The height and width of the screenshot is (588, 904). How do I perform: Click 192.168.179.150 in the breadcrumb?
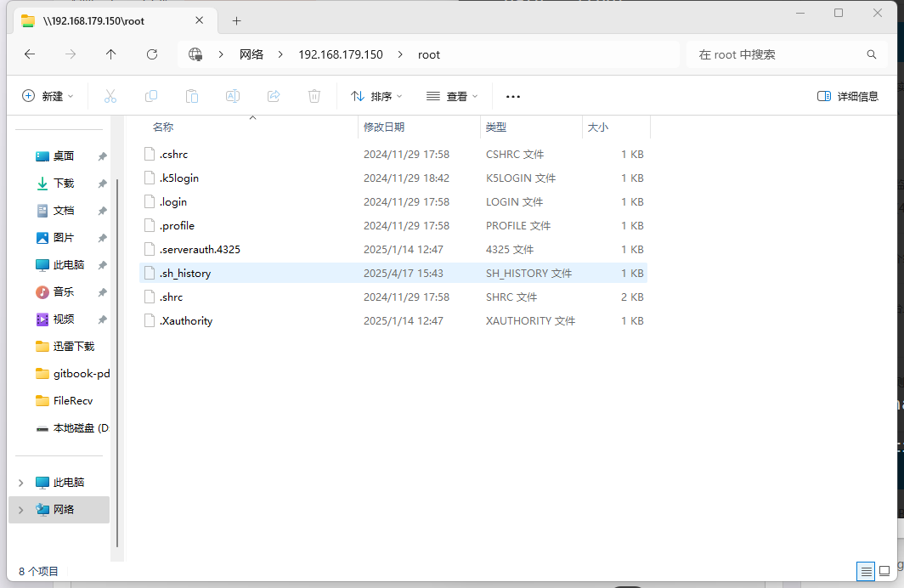[340, 54]
